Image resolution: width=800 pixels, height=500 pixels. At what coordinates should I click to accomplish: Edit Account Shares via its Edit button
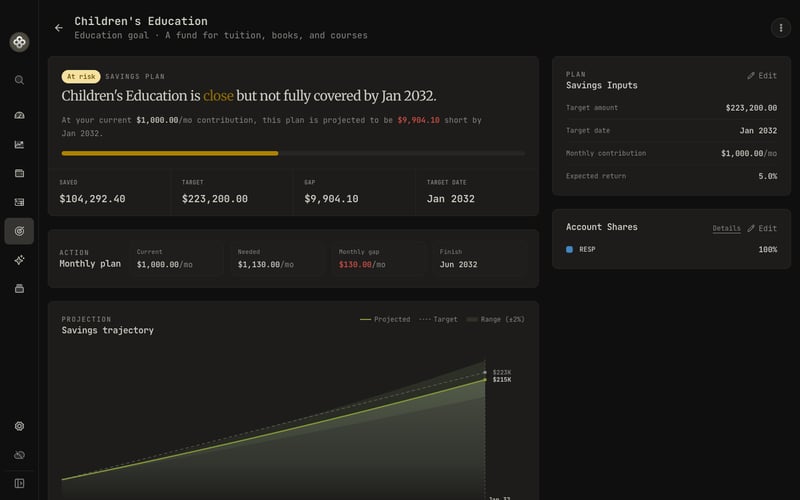(762, 229)
